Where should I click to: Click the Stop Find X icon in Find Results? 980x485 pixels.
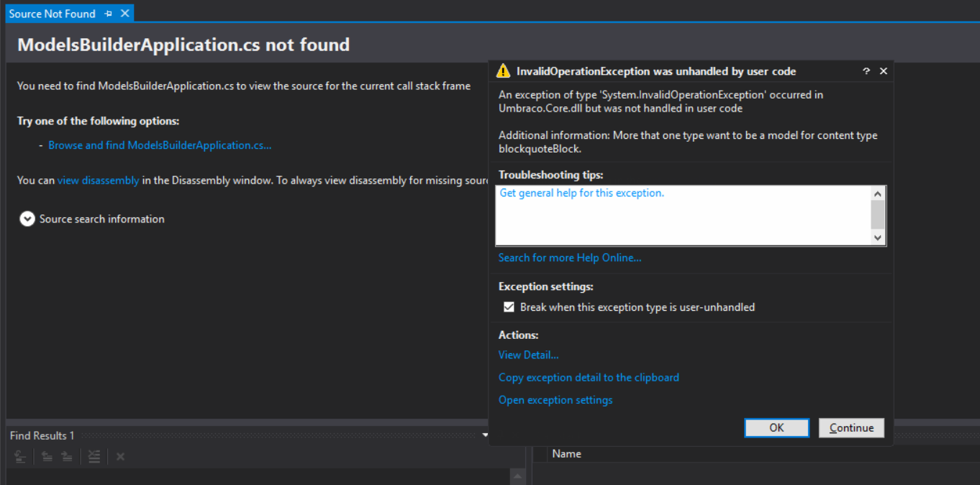pos(120,457)
